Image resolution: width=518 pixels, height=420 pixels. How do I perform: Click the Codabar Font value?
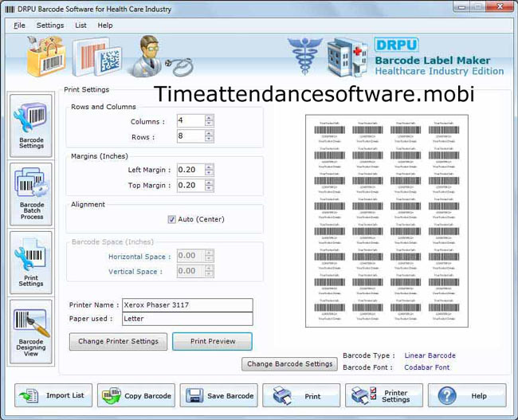(x=427, y=367)
